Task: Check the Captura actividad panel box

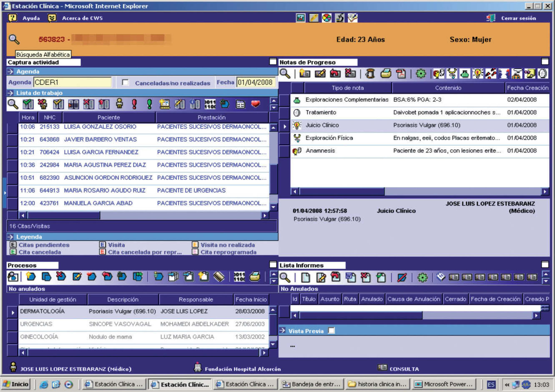Action: 273,62
